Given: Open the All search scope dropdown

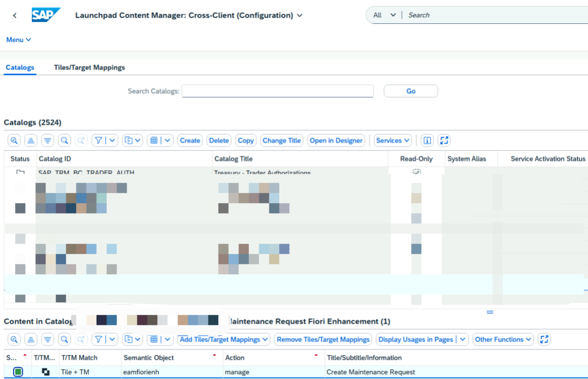Looking at the screenshot, I should (x=384, y=15).
